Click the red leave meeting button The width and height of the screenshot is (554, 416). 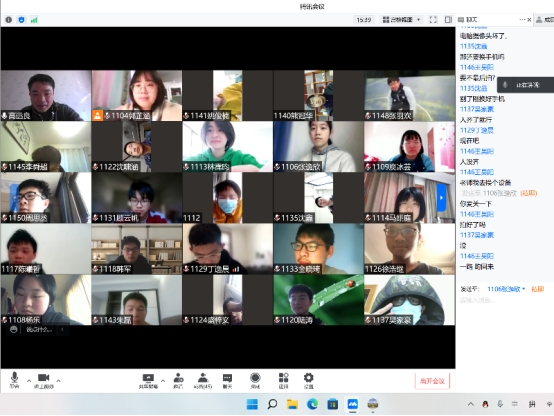[432, 381]
